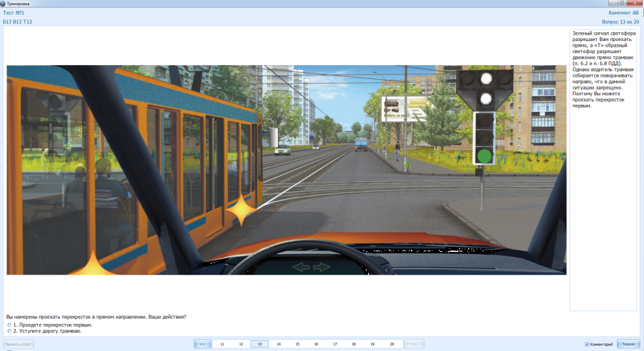Open question 16 in the navigator
The image size is (644, 351).
316,344
